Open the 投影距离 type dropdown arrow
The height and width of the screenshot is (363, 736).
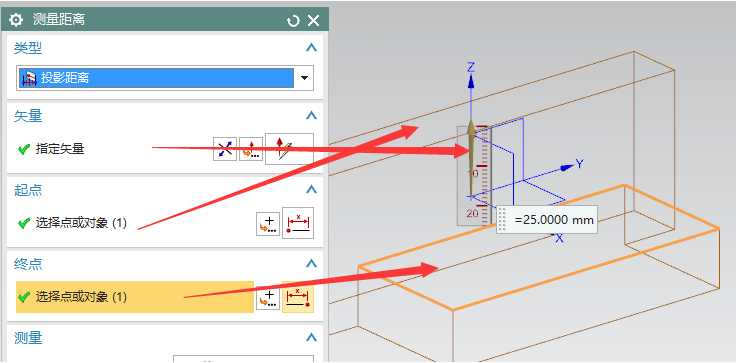coord(304,77)
